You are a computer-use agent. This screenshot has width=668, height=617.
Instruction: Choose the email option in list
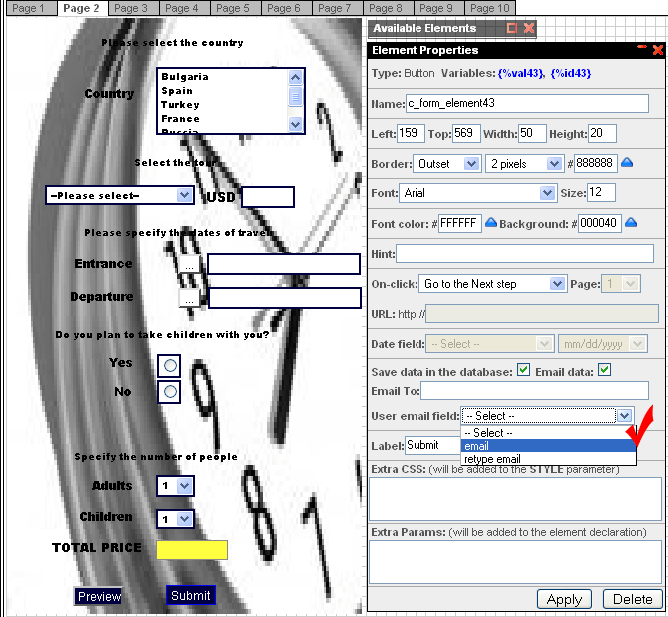click(x=548, y=446)
